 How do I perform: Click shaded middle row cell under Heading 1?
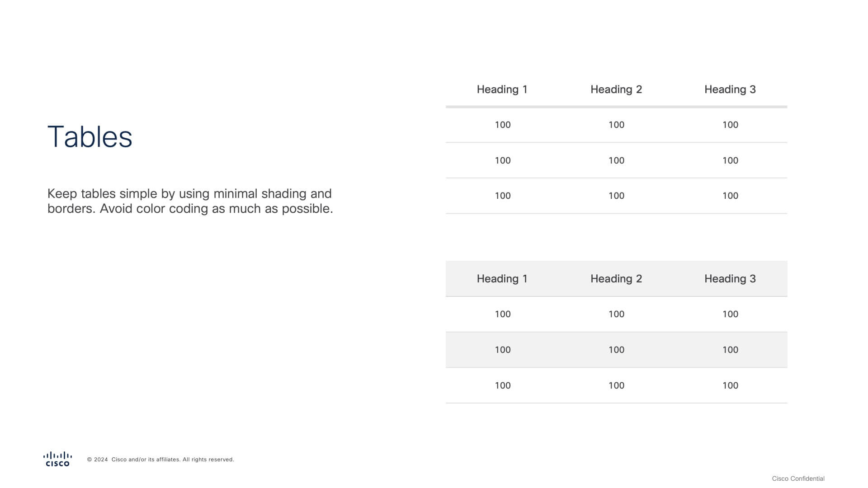pos(503,350)
